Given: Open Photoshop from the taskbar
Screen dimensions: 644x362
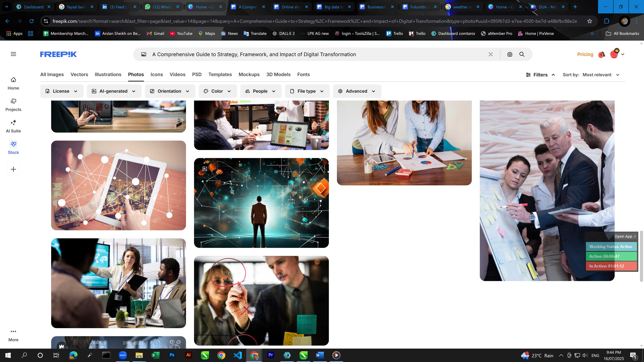Looking at the screenshot, I should coord(172,355).
